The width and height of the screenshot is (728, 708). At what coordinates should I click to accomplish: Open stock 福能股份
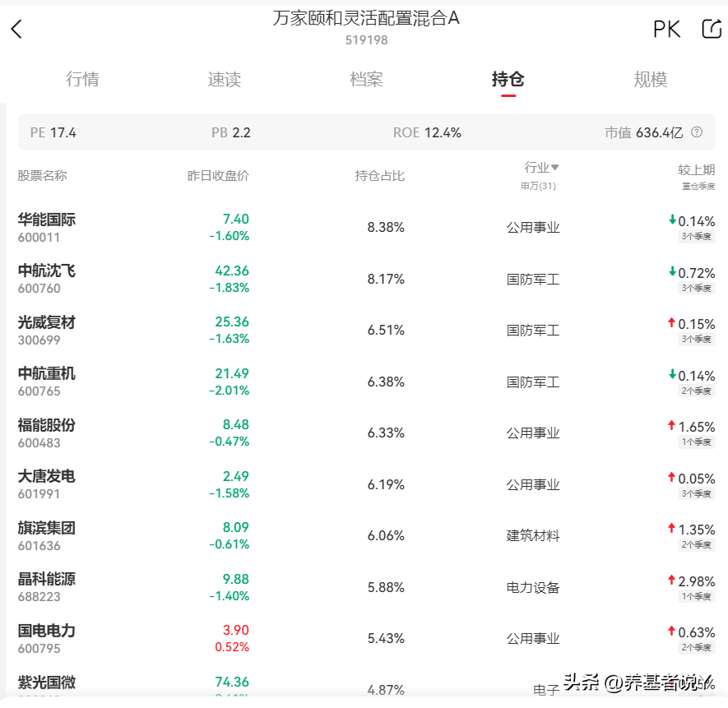pos(46,425)
